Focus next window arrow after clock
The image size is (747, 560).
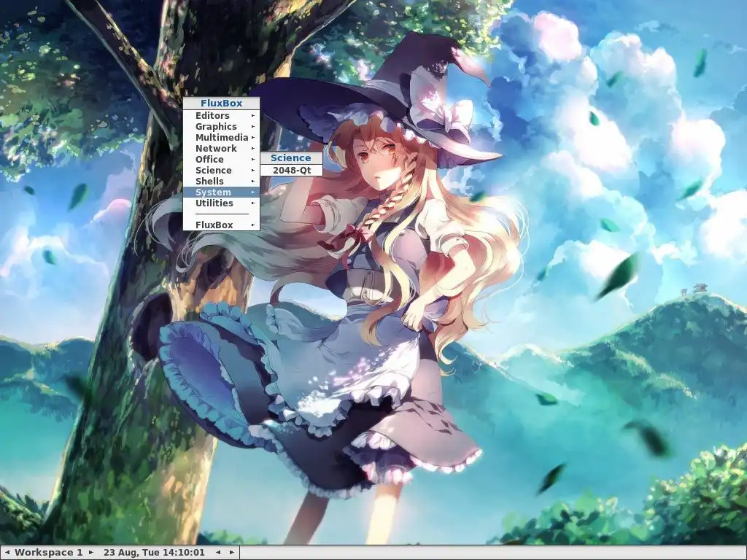click(x=232, y=553)
